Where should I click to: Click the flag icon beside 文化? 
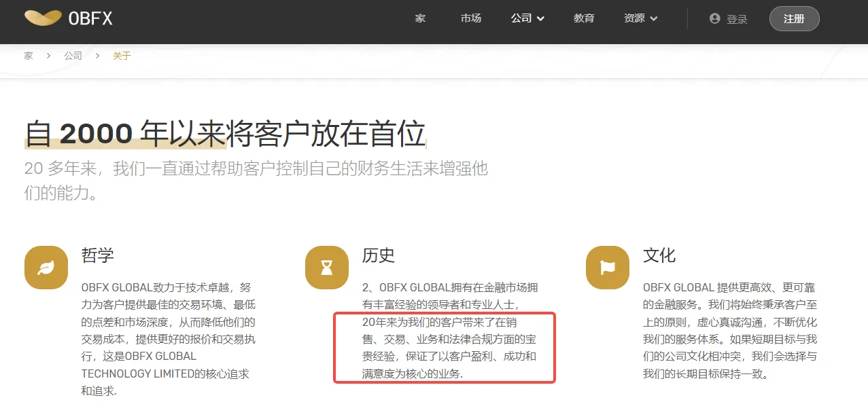point(608,268)
